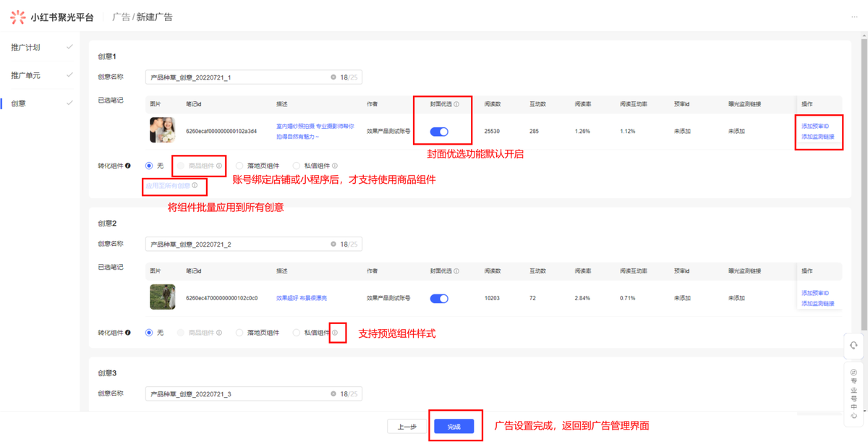The image size is (868, 447).
Task: Open the headset customer service icon
Action: (854, 345)
